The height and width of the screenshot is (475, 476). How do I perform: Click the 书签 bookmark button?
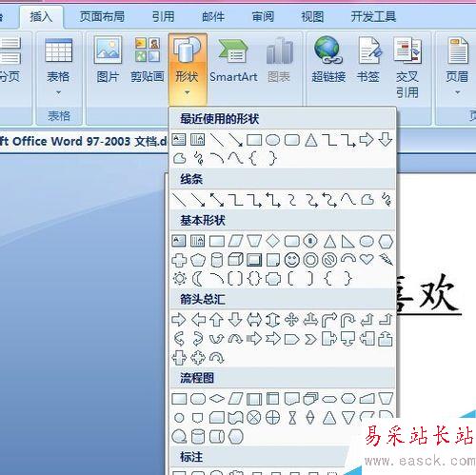368,60
